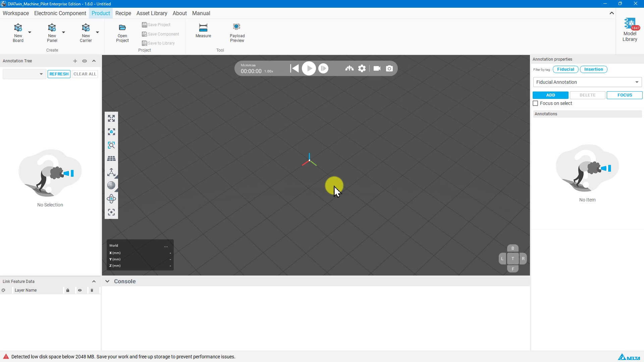Screen dimensions: 644x362
Task: Click the focus-on-object viewport tool
Action: tap(111, 132)
